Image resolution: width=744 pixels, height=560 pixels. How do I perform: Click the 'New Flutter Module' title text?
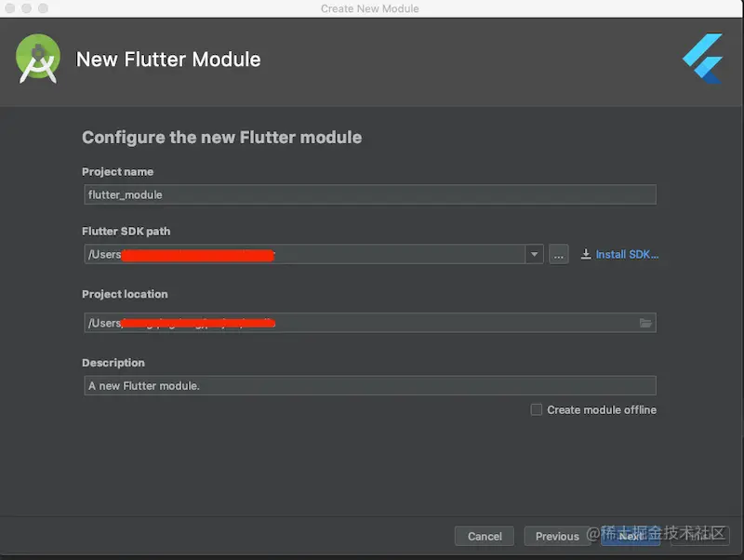click(x=168, y=60)
